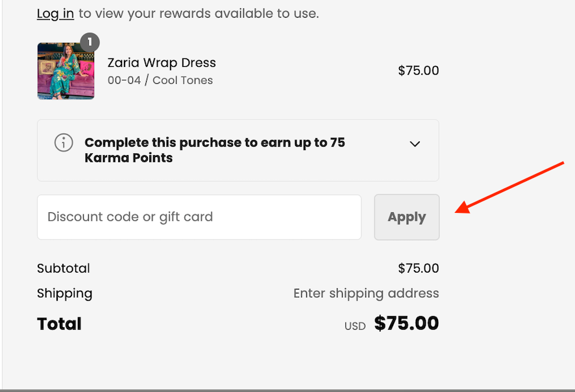The width and height of the screenshot is (575, 392).
Task: Click the bold Total label
Action: click(60, 324)
